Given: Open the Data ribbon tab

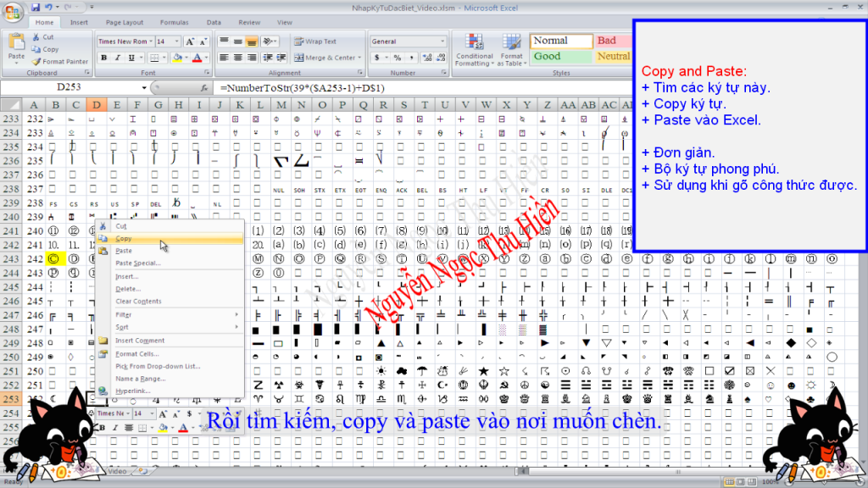Looking at the screenshot, I should [x=214, y=23].
